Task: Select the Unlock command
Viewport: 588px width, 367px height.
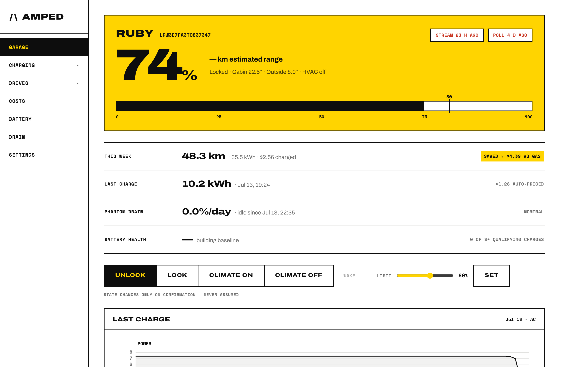Action: [x=130, y=275]
